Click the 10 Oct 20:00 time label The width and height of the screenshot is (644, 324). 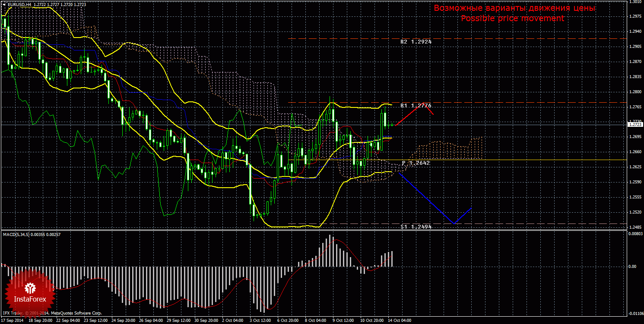pos(372,321)
